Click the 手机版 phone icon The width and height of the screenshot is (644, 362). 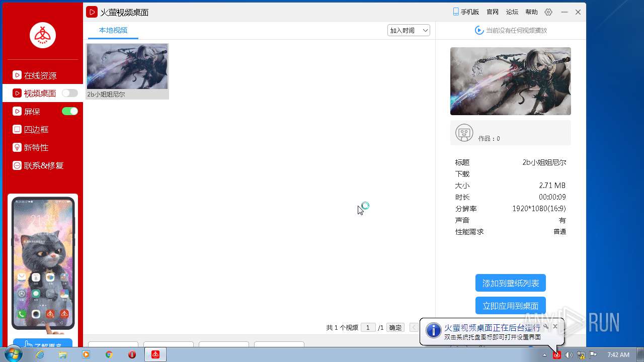pos(456,12)
